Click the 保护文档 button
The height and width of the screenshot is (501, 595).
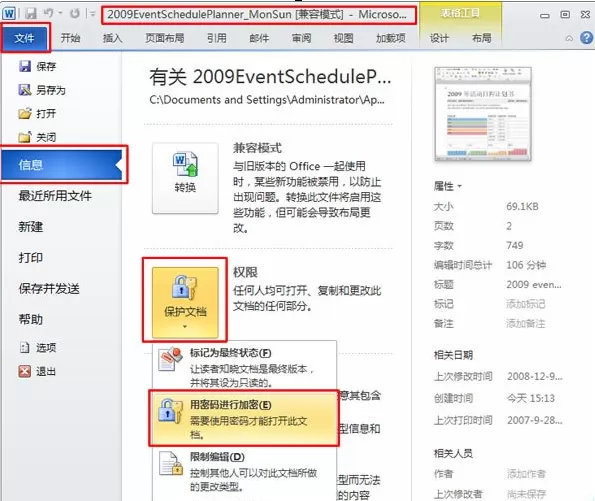tap(185, 302)
